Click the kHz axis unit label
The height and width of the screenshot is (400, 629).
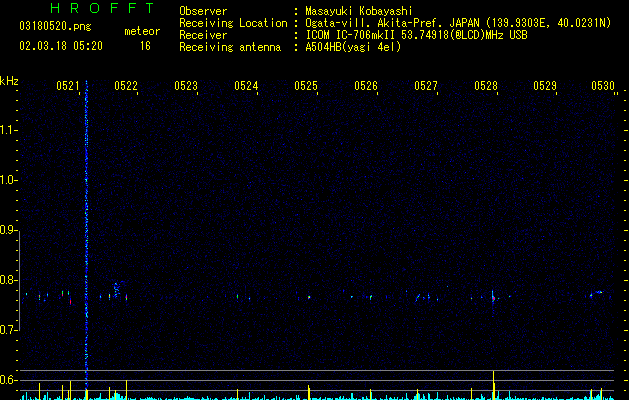tap(9, 81)
